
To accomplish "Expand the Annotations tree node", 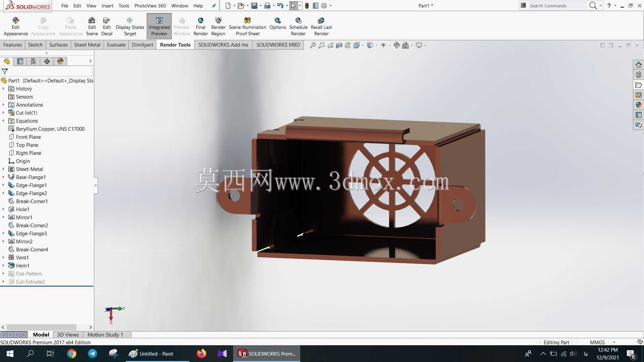I will [3, 105].
